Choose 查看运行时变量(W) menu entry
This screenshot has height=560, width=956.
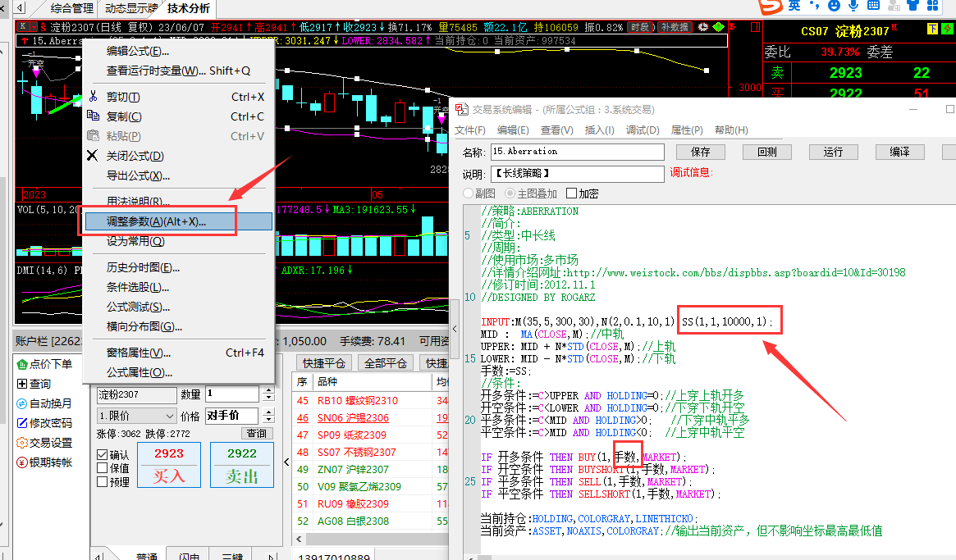(179, 71)
